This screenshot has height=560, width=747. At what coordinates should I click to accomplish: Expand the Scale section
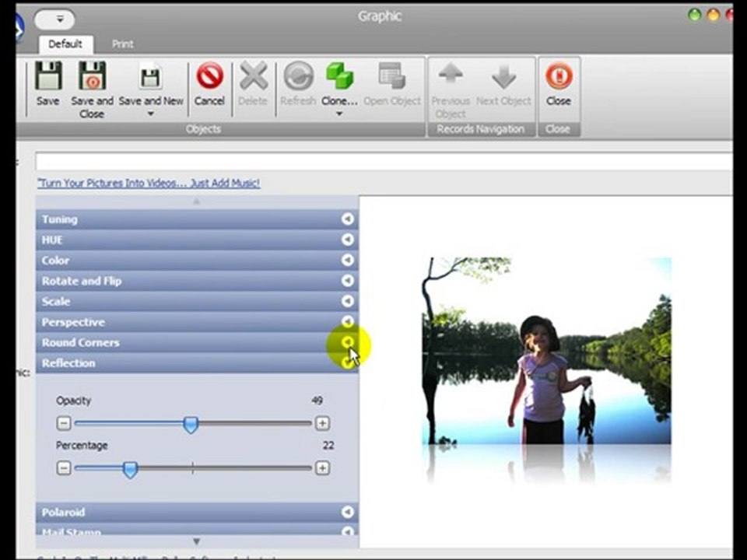348,301
